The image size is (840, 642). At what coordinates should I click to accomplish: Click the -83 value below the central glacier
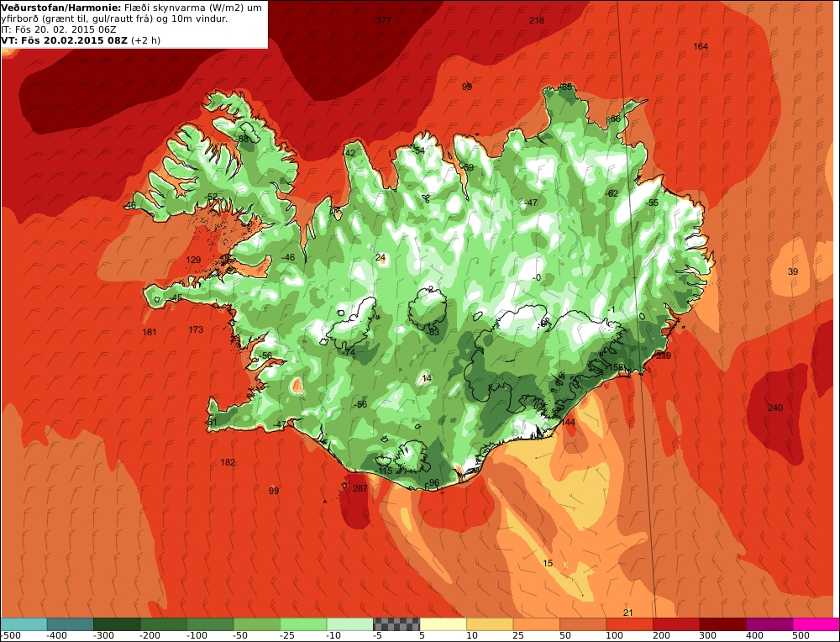pos(433,332)
